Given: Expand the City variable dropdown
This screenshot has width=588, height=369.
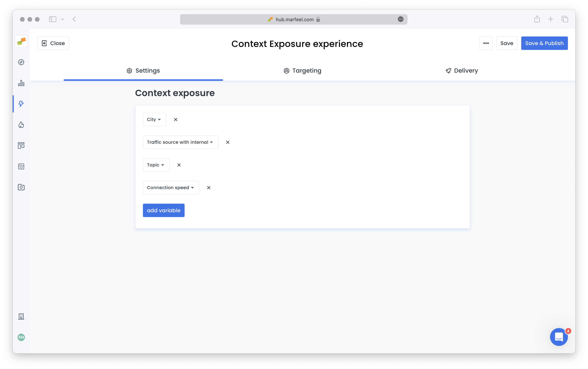Looking at the screenshot, I should click(x=154, y=119).
